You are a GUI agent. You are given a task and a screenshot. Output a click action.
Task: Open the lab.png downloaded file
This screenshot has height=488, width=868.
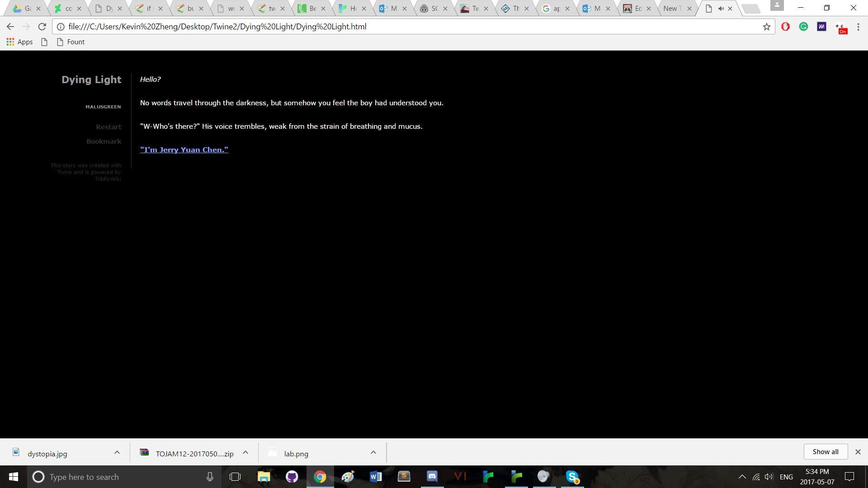point(296,454)
